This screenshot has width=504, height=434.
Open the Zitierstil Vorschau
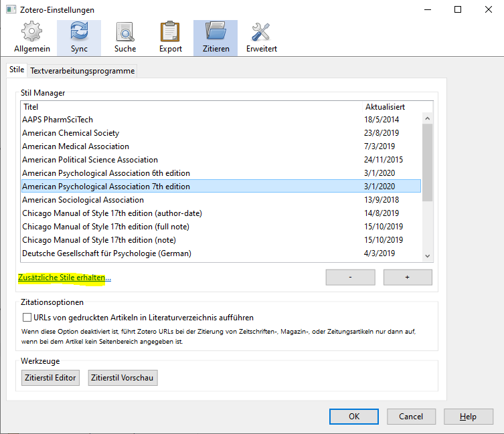tap(122, 378)
